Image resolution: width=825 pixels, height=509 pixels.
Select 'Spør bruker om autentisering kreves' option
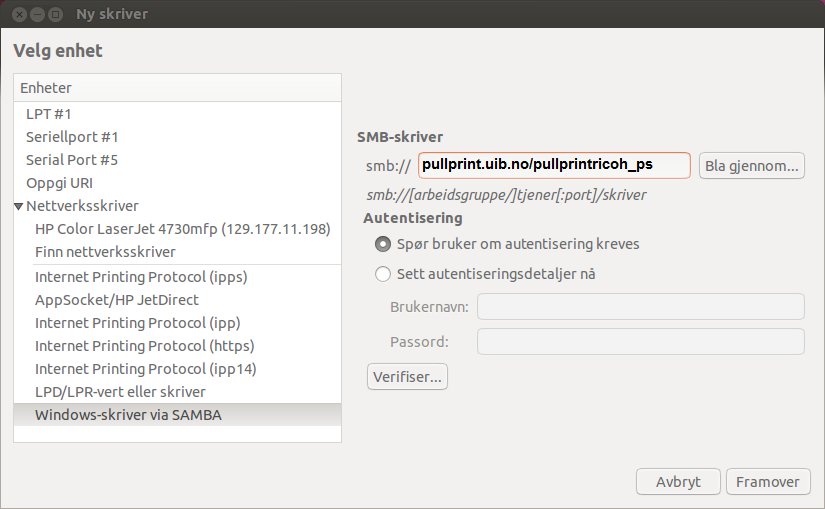(x=383, y=244)
